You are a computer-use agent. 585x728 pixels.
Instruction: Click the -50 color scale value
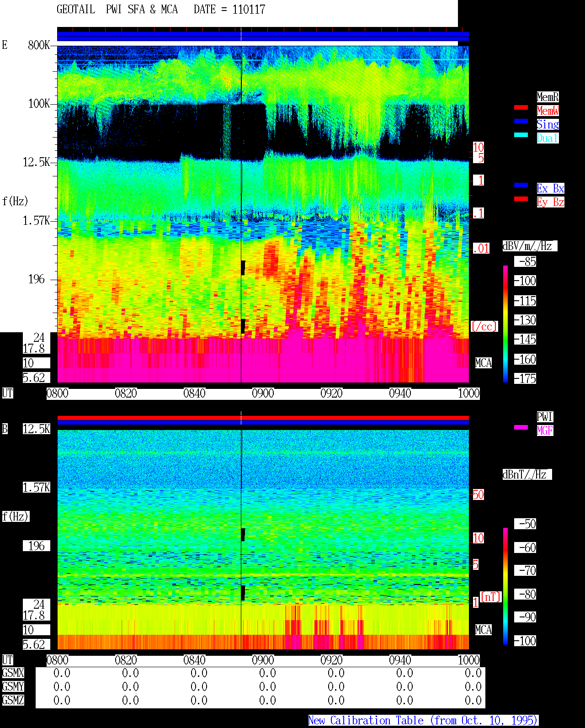click(x=525, y=524)
